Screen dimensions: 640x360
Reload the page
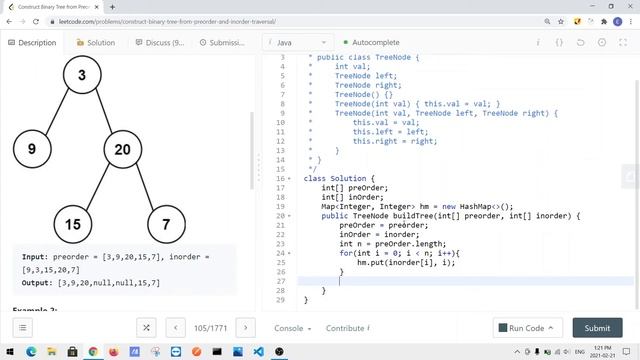36,22
